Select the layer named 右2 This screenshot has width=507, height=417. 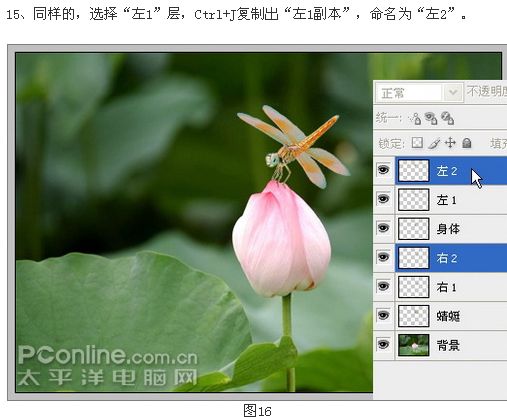tap(451, 258)
